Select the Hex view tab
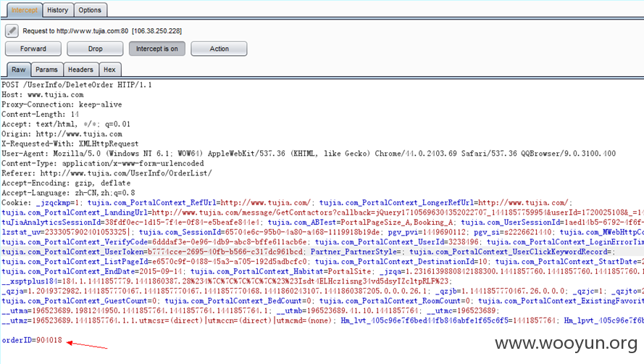Image resolution: width=644 pixels, height=364 pixels. (109, 70)
